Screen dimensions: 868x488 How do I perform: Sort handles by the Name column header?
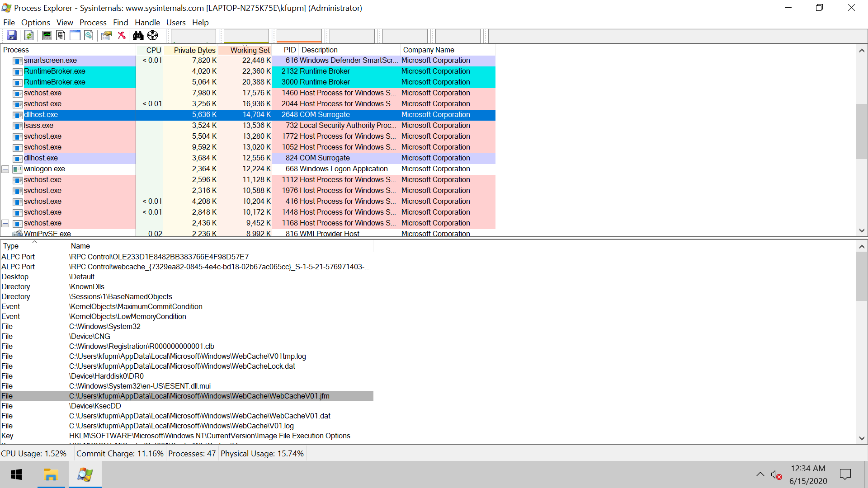pos(221,246)
